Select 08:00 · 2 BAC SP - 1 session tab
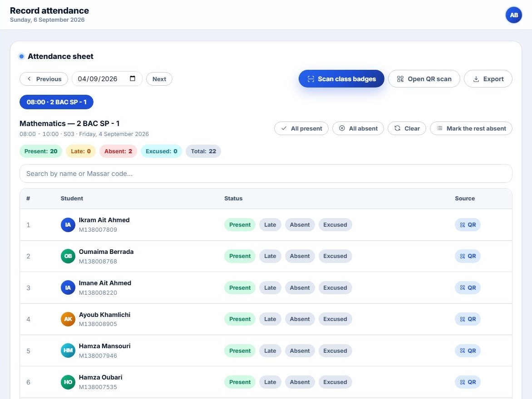Viewport: 532px width, 399px height. (x=56, y=102)
